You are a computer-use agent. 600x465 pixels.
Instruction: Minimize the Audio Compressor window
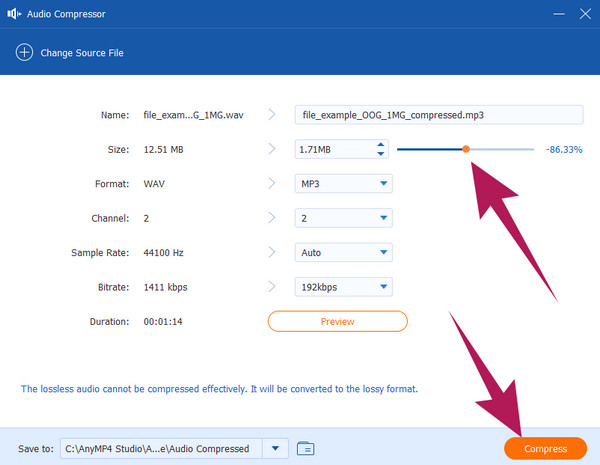coord(559,14)
